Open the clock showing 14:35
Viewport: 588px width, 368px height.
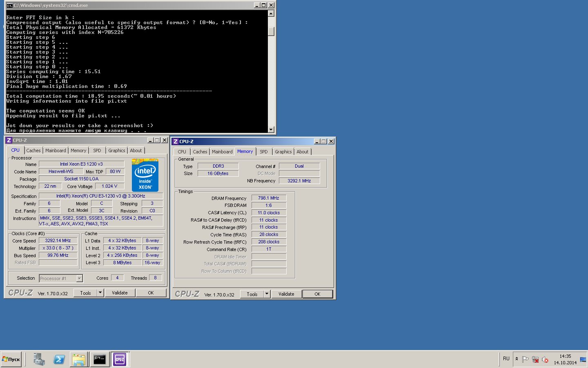pyautogui.click(x=565, y=359)
